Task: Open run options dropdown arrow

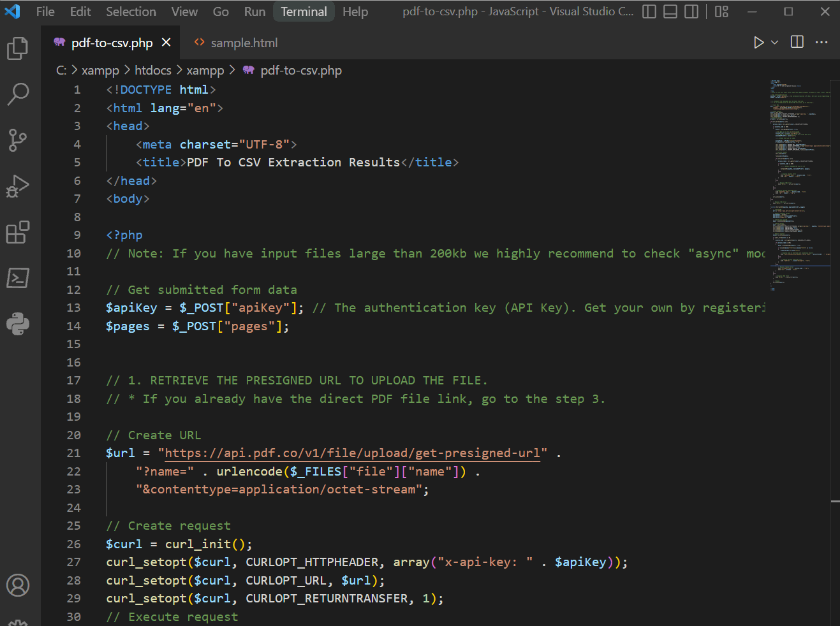Action: (x=774, y=43)
